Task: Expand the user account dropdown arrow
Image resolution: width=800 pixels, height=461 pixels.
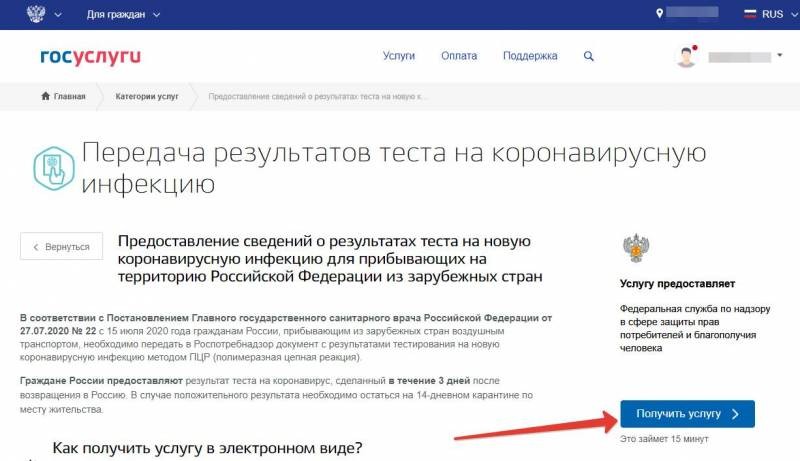Action: coord(780,55)
